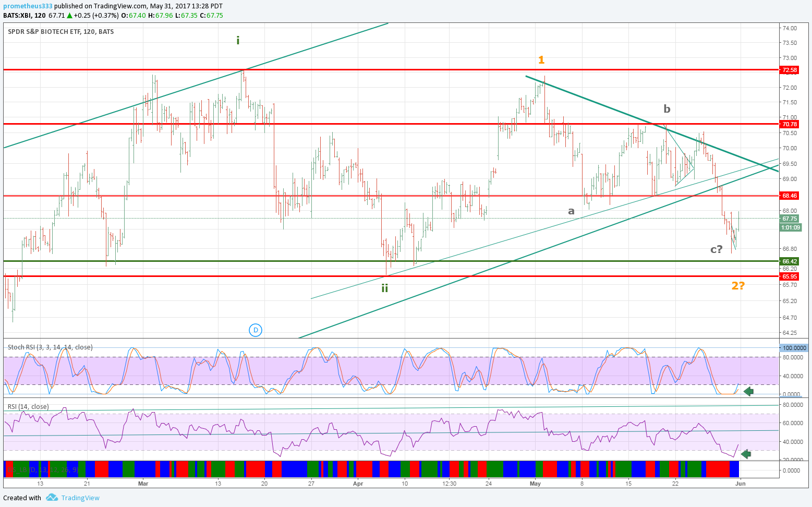Click the TradingView cloud logo icon

(x=52, y=497)
